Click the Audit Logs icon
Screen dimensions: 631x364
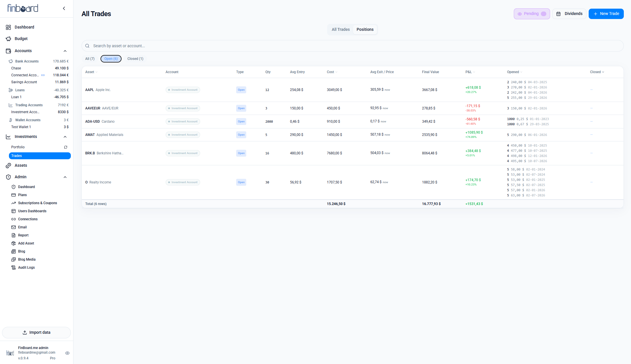(x=14, y=268)
